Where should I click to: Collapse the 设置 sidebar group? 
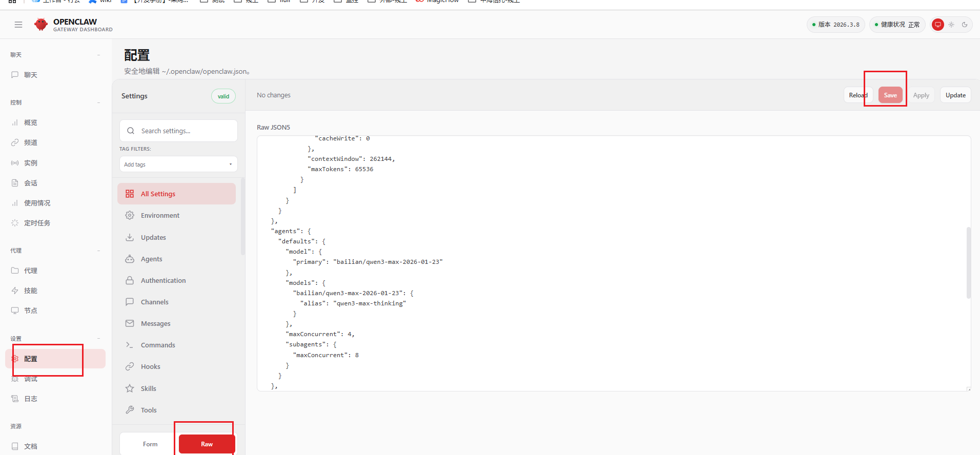click(x=55, y=339)
